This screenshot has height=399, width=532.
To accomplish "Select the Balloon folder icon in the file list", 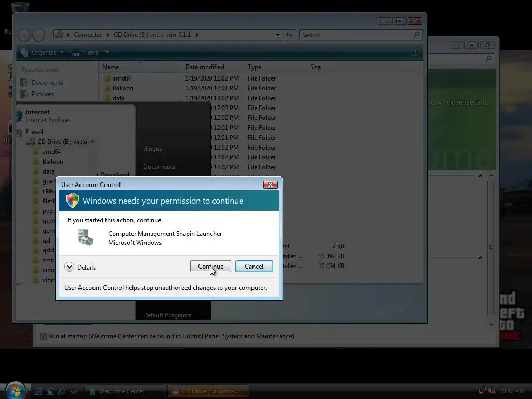I will [x=107, y=88].
